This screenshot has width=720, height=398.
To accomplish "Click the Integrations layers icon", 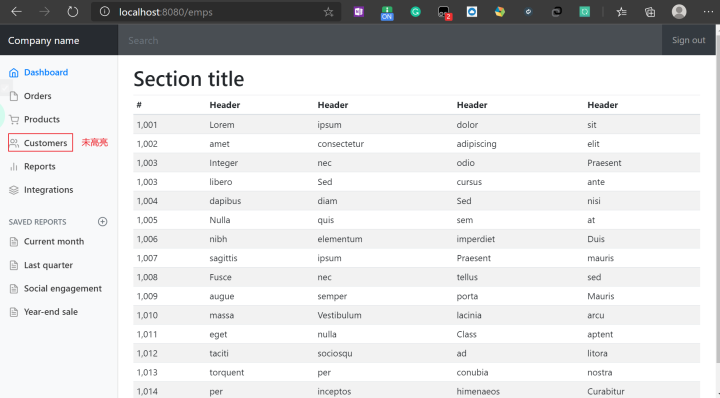I will [14, 190].
